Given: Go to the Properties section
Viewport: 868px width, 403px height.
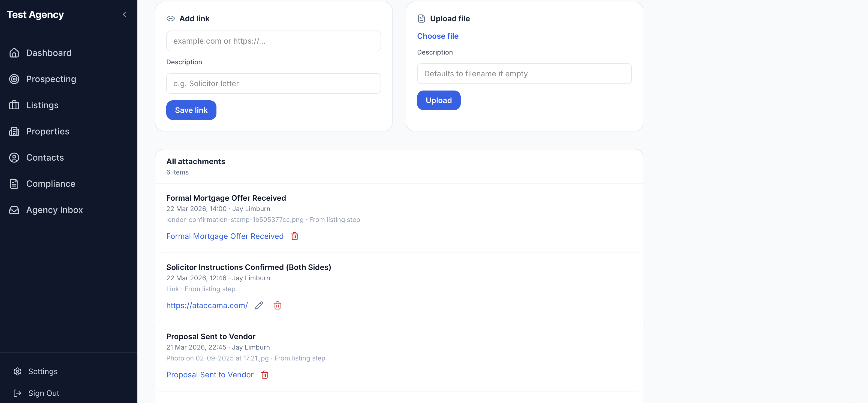Looking at the screenshot, I should pyautogui.click(x=48, y=131).
